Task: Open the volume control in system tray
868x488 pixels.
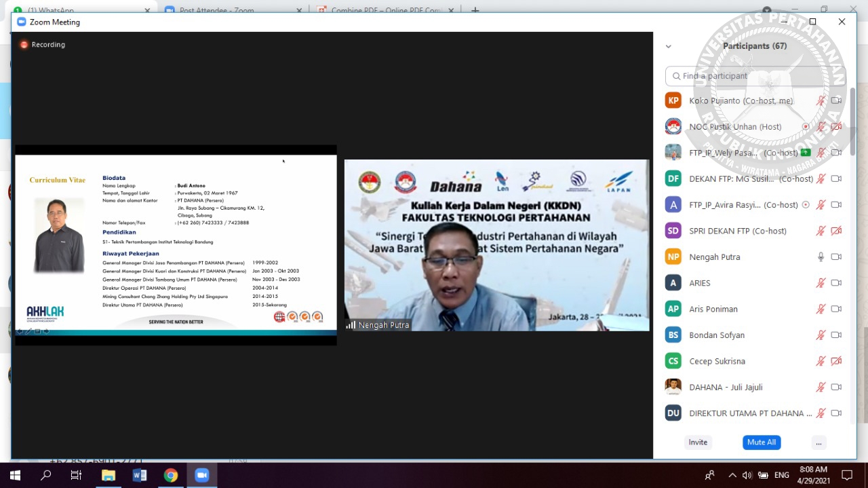Action: [747, 475]
